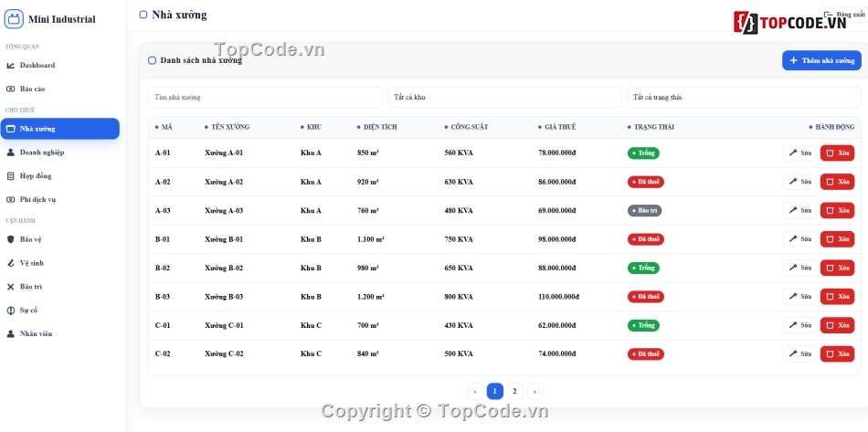Click Sửa for Xưởng A-03
Screen dimensions: 868x432
[x=799, y=210]
